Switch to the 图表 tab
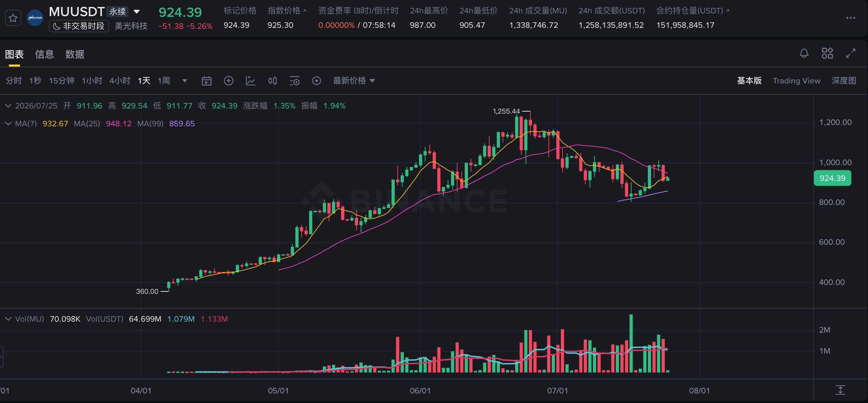Image resolution: width=868 pixels, height=403 pixels. click(x=14, y=54)
